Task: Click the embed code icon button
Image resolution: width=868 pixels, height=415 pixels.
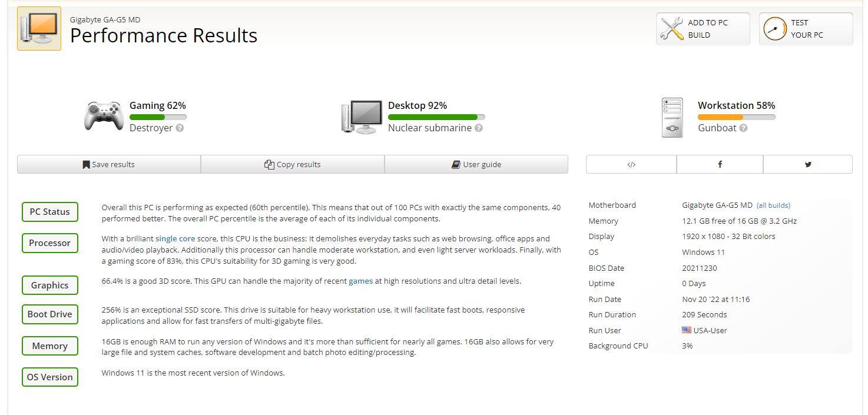Action: click(x=631, y=165)
